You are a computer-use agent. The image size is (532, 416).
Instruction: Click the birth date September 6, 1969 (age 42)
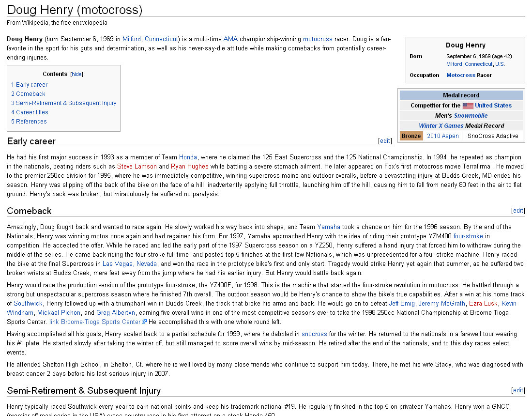click(479, 56)
